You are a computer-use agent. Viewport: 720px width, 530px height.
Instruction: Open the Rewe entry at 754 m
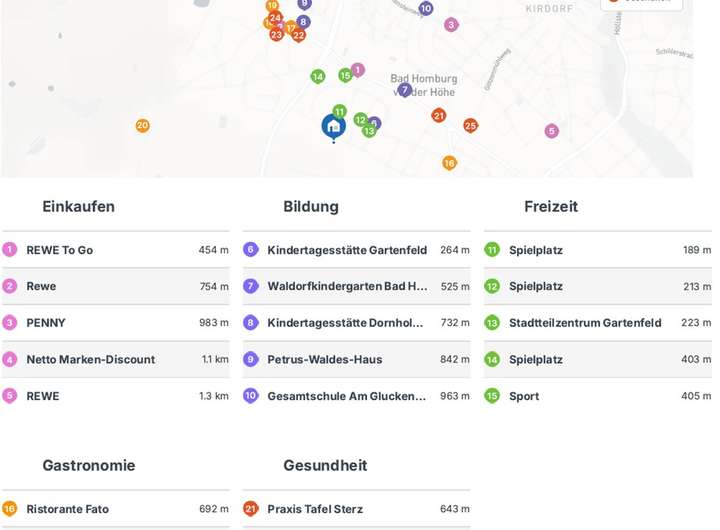116,286
